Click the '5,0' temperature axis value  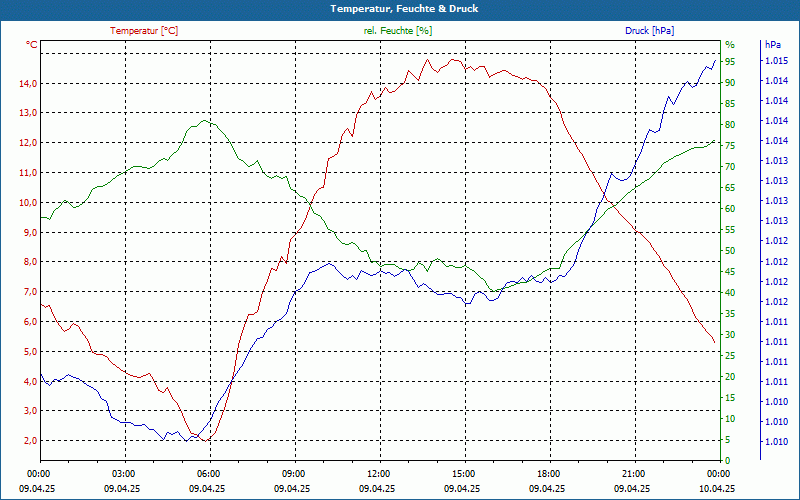click(x=30, y=352)
